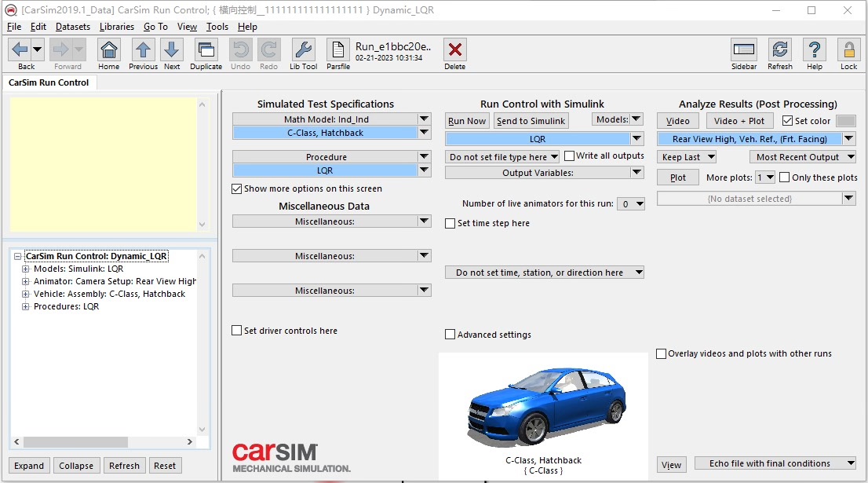Click the Back arrow toolbar icon
The image size is (868, 483).
coord(20,49)
